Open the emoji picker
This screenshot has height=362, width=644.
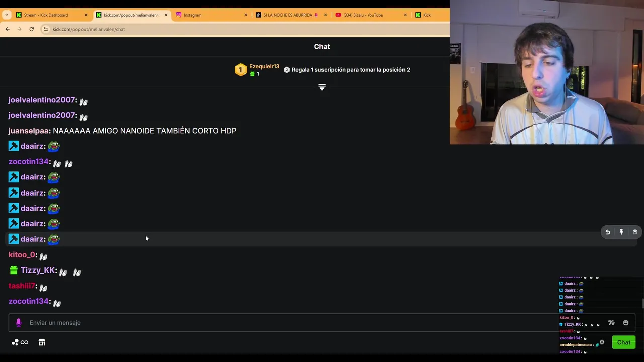tap(626, 323)
